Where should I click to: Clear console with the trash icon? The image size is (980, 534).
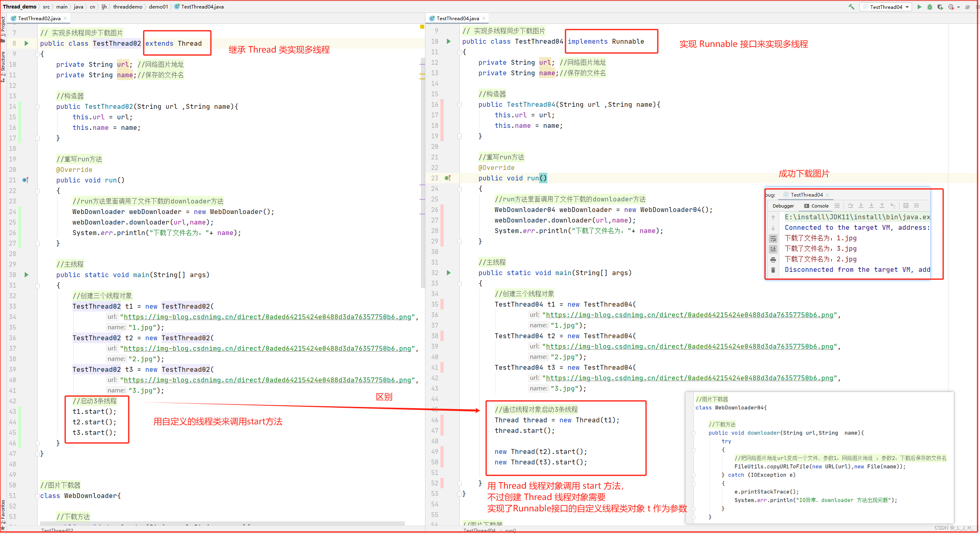tap(773, 270)
